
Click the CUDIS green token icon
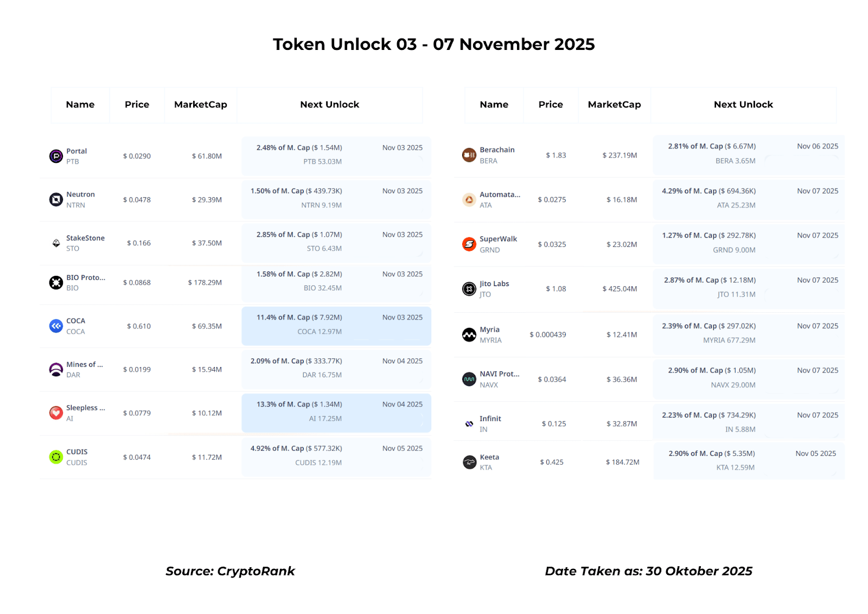click(x=56, y=457)
